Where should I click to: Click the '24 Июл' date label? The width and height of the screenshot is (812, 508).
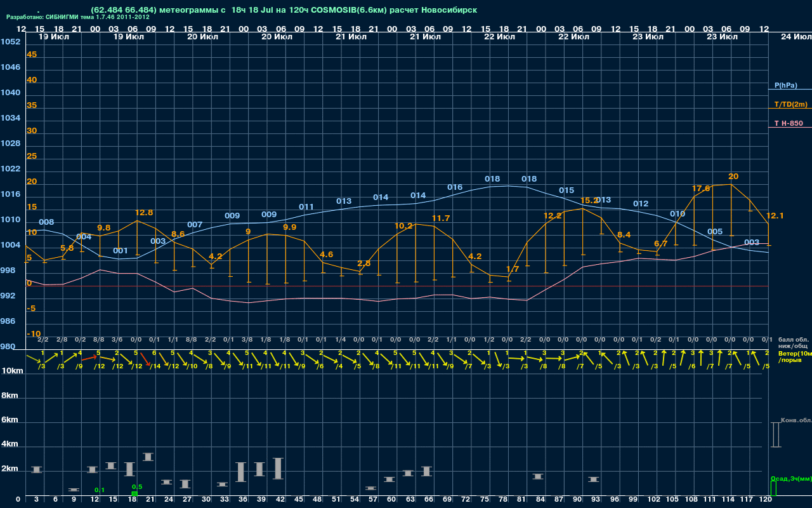click(795, 37)
